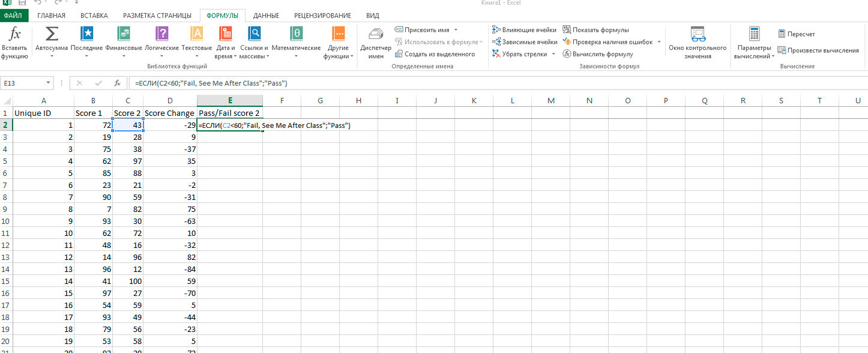Viewport: 868px width, 353px height.
Task: Confirm formula entry with the checkmark
Action: [x=98, y=83]
